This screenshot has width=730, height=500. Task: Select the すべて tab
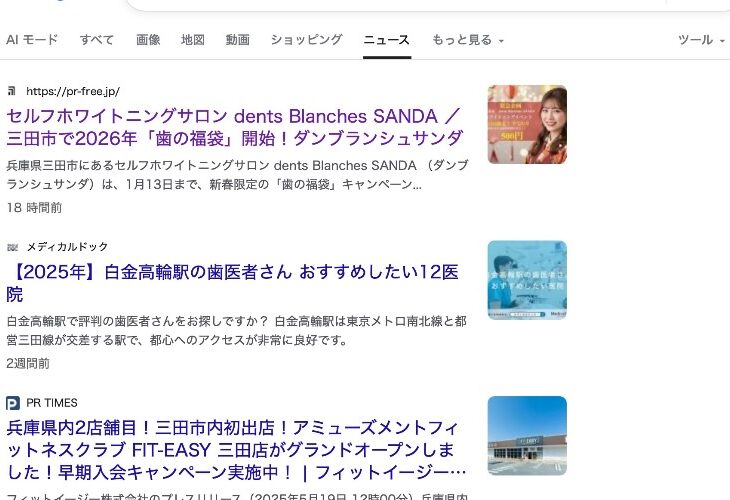pos(97,40)
